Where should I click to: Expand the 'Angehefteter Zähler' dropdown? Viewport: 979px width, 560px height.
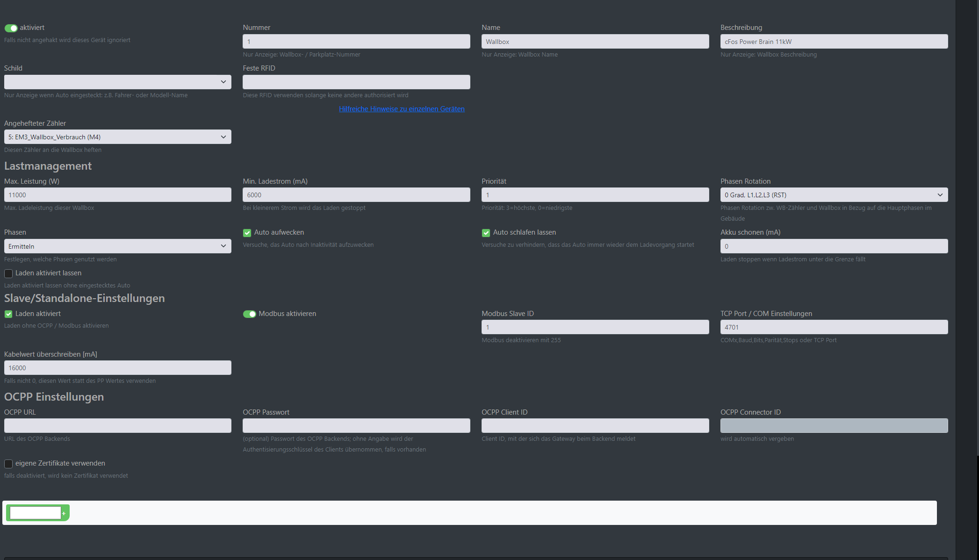117,137
